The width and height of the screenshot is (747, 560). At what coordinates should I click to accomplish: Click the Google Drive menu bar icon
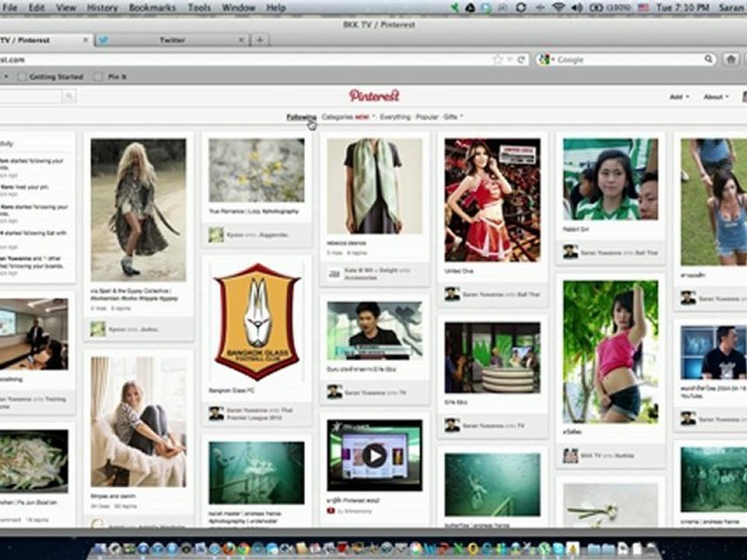[x=470, y=8]
